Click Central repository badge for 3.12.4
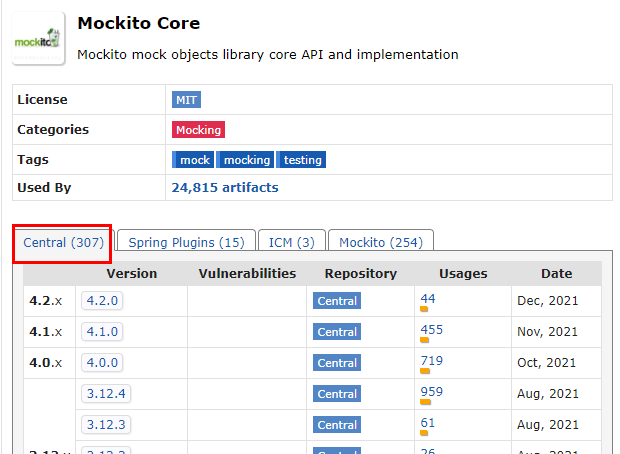Viewport: 620px width, 454px height. point(337,394)
